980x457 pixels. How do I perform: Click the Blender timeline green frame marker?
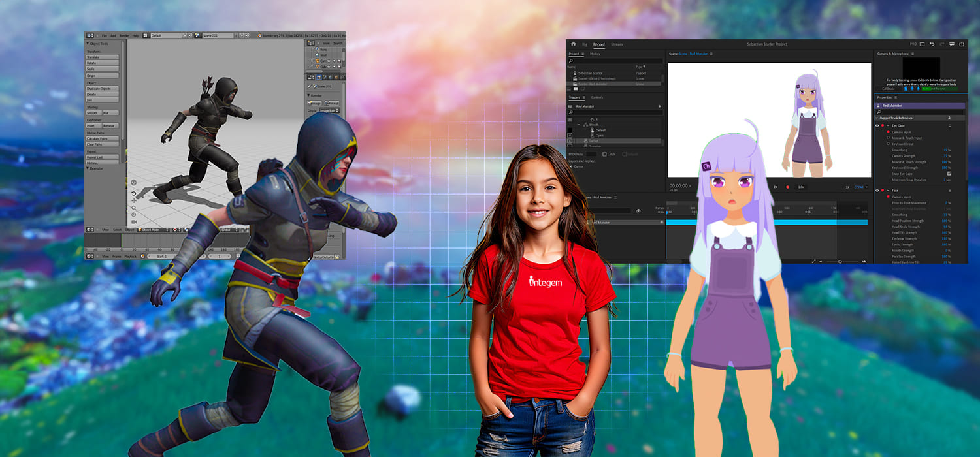pos(122,240)
